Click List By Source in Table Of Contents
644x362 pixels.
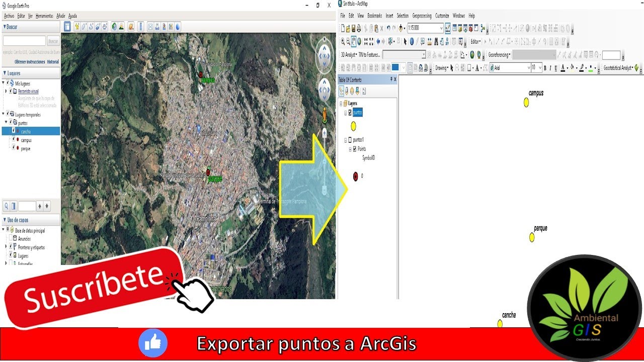point(347,91)
